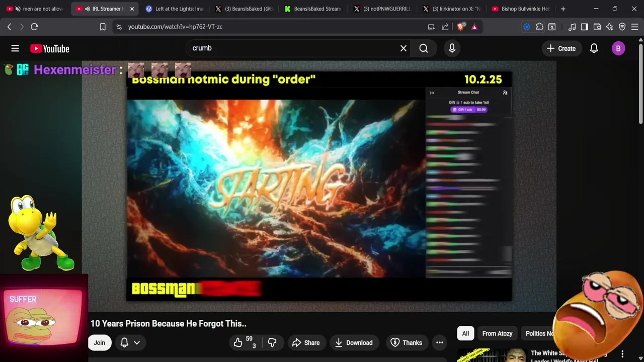
Task: Open Brave Rewards triangle icon
Action: point(474,27)
